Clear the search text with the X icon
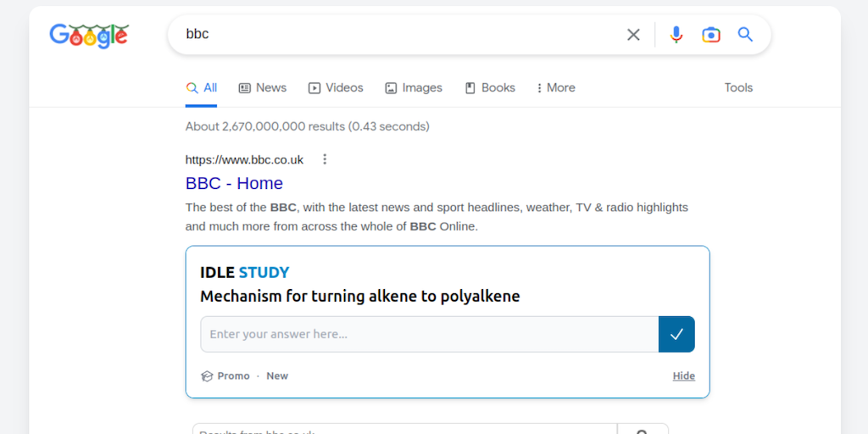The image size is (868, 434). 633,35
